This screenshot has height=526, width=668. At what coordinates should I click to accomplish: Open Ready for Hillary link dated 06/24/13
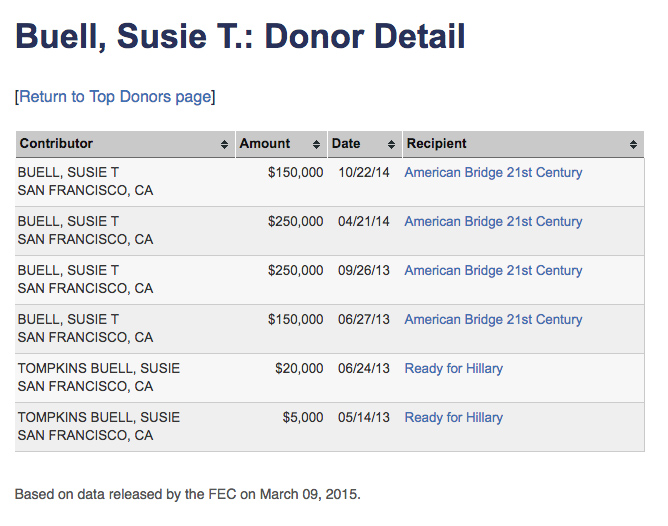pyautogui.click(x=453, y=368)
